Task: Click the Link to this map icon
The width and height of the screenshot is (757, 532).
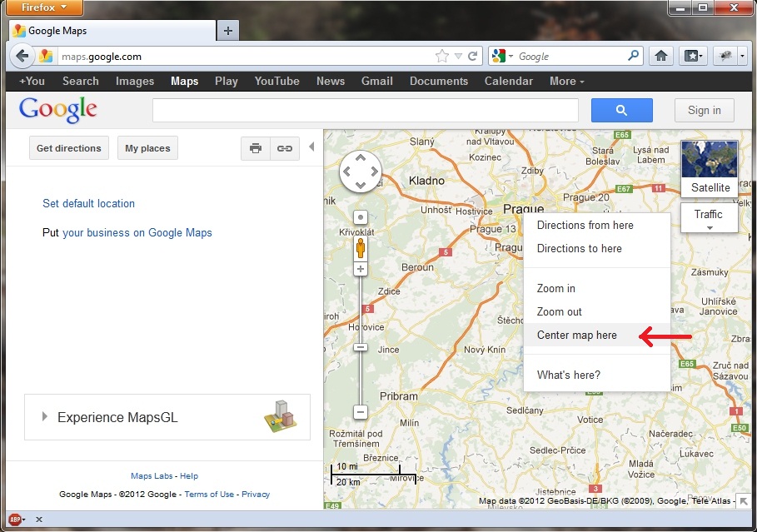Action: click(284, 147)
